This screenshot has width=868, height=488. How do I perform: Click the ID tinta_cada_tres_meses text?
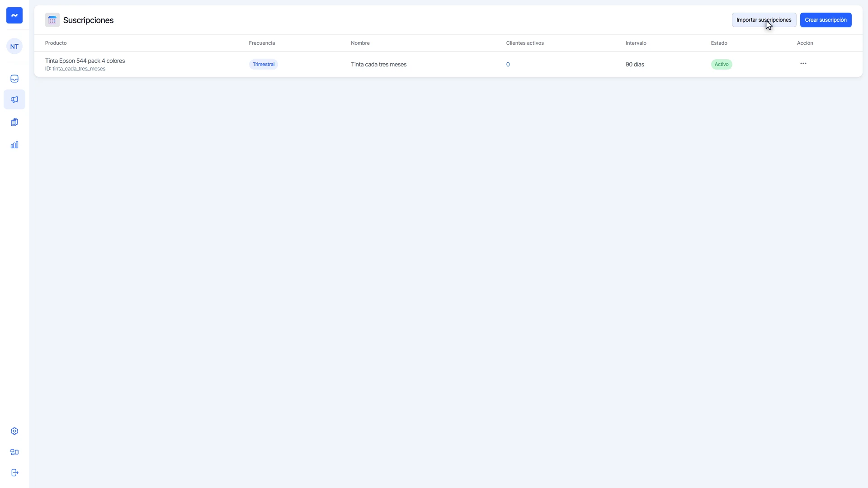75,69
